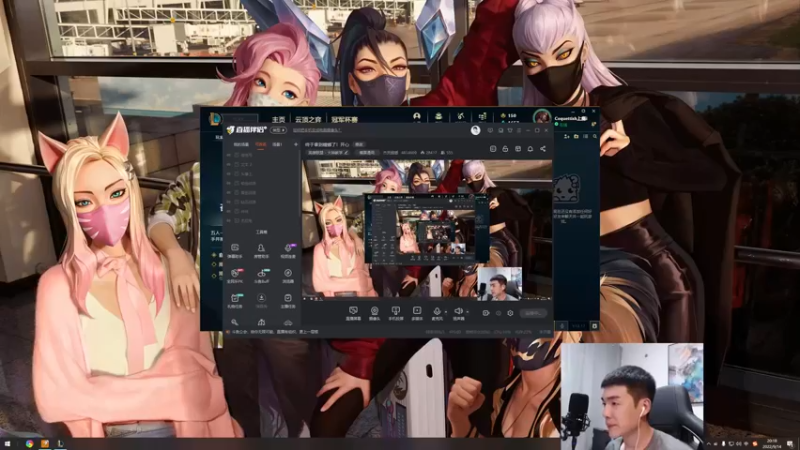The image size is (800, 450).
Task: Open the mode dropdown pill beside 直播伴侣 logo
Action: pyautogui.click(x=278, y=130)
